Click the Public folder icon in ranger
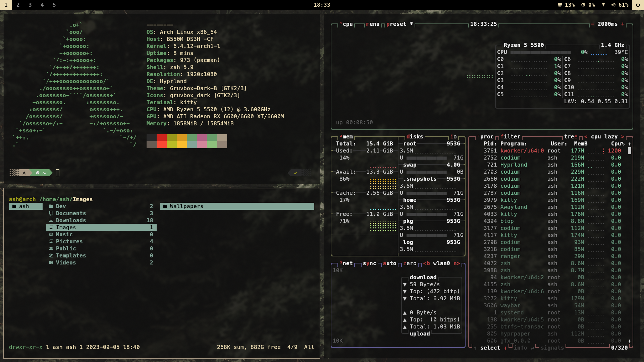Image resolution: width=644 pixels, height=362 pixels. coord(51,249)
